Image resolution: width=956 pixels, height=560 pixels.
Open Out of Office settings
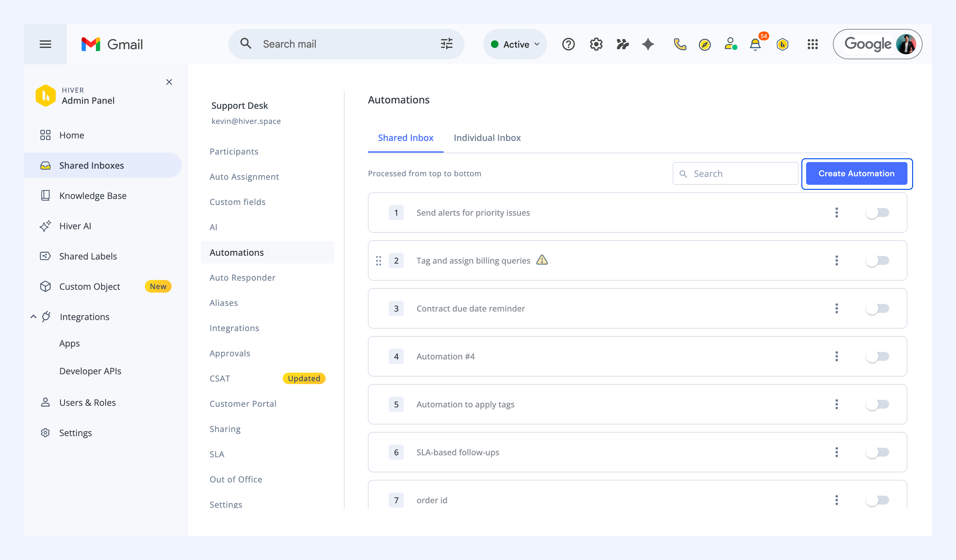tap(236, 480)
